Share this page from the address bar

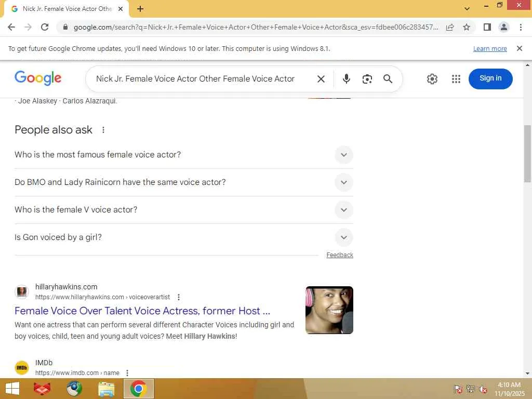point(450,27)
